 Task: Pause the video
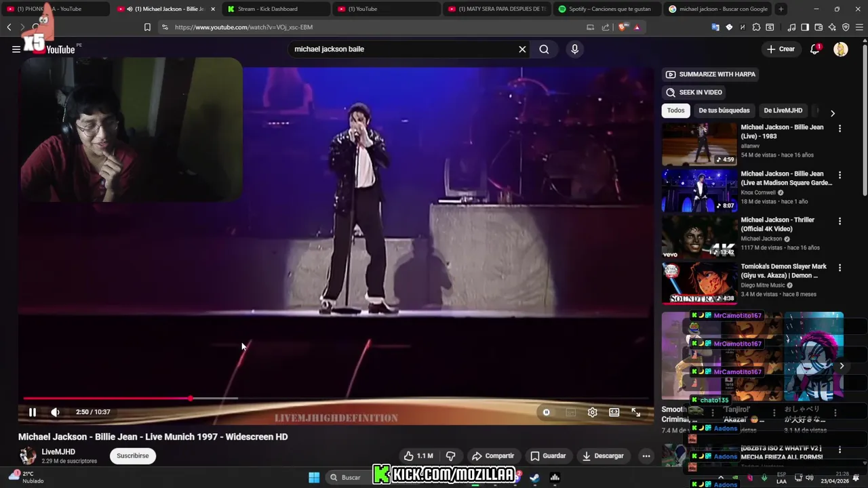click(x=32, y=412)
